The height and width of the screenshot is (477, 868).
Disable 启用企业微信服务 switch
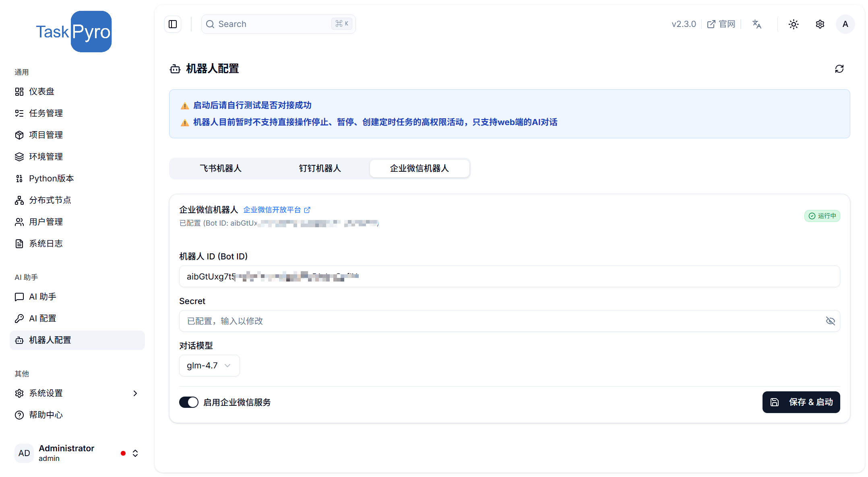[189, 402]
